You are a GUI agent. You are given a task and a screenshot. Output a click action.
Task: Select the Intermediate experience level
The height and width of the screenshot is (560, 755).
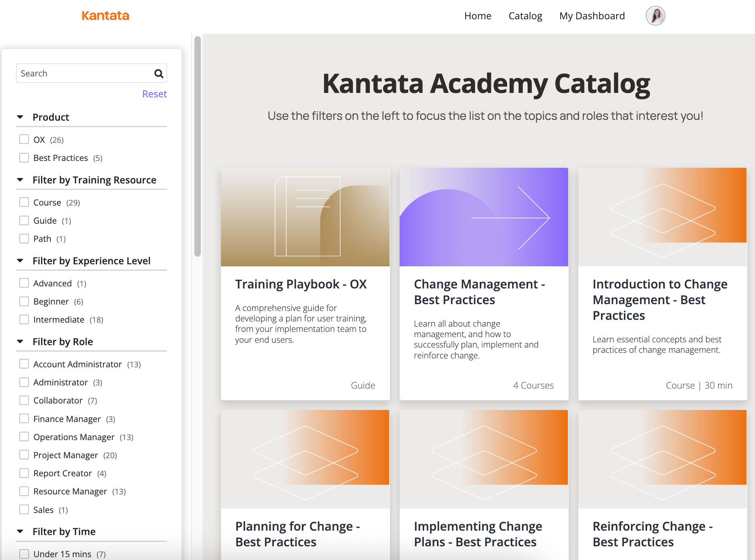[24, 319]
